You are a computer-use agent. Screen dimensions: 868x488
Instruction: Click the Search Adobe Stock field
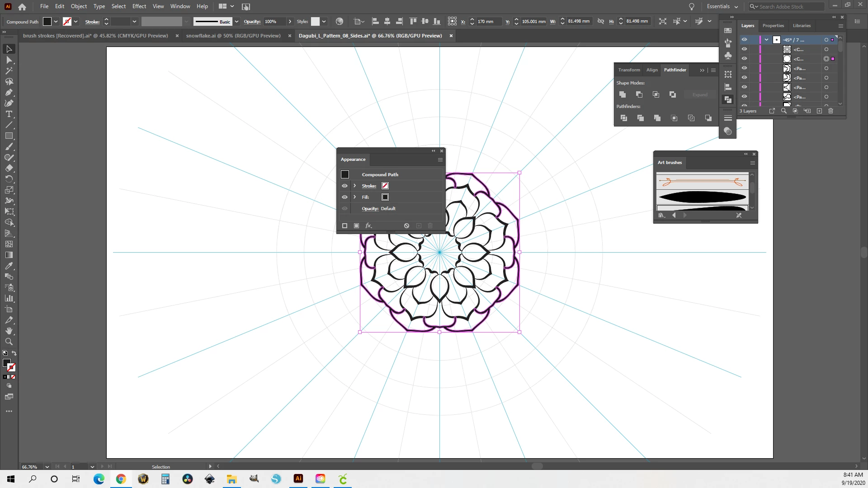point(791,6)
